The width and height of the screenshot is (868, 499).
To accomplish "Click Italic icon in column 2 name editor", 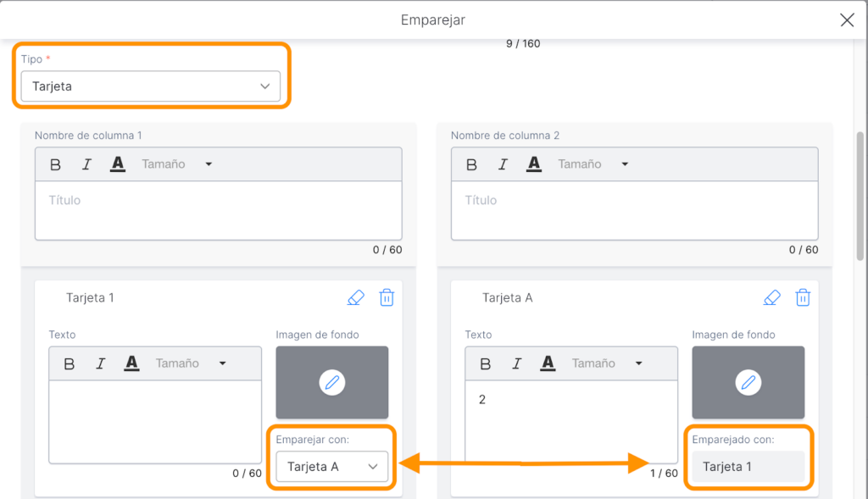I will [x=502, y=164].
